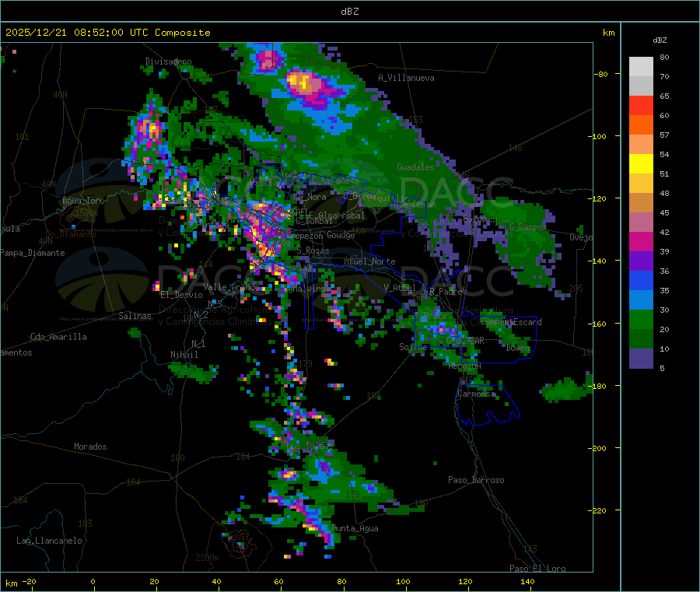700x592 pixels.
Task: Click the Nihuil location label
Action: (184, 355)
